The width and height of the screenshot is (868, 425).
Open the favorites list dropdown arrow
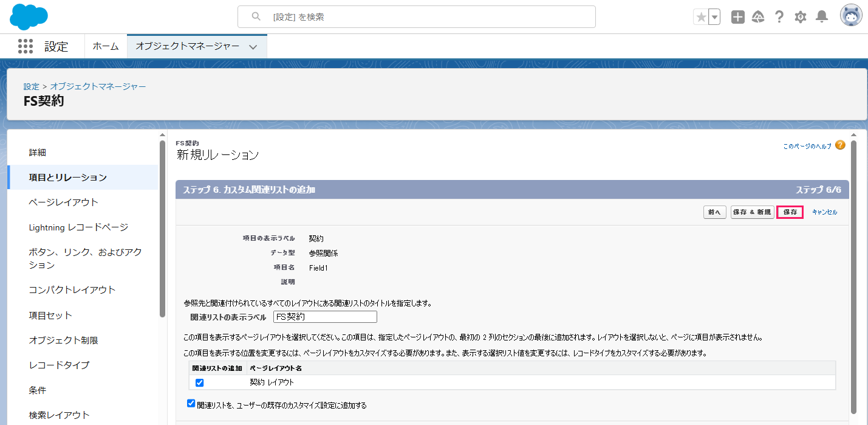click(714, 17)
